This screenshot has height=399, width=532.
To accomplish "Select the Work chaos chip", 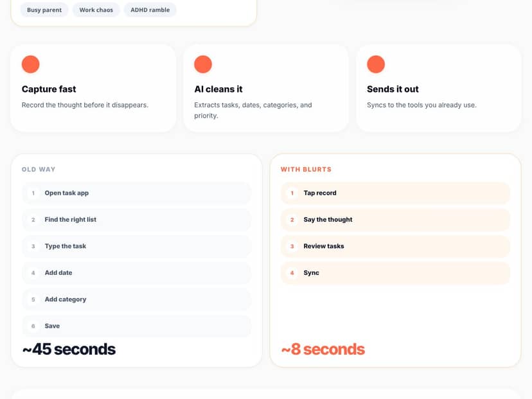I will 96,10.
